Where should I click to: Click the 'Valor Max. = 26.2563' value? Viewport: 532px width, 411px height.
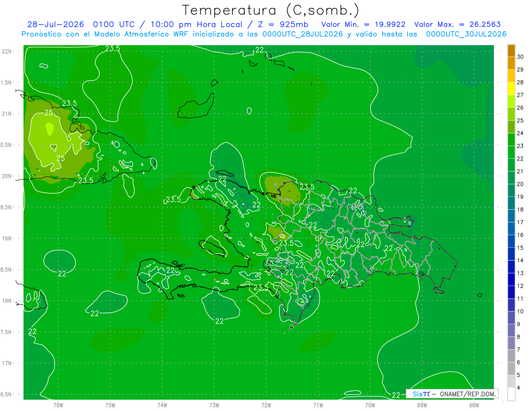point(457,24)
